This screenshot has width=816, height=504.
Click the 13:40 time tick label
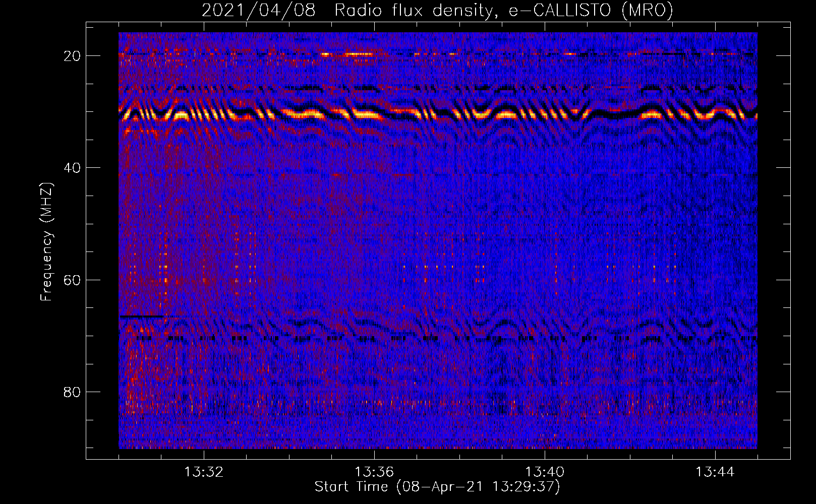tap(545, 472)
